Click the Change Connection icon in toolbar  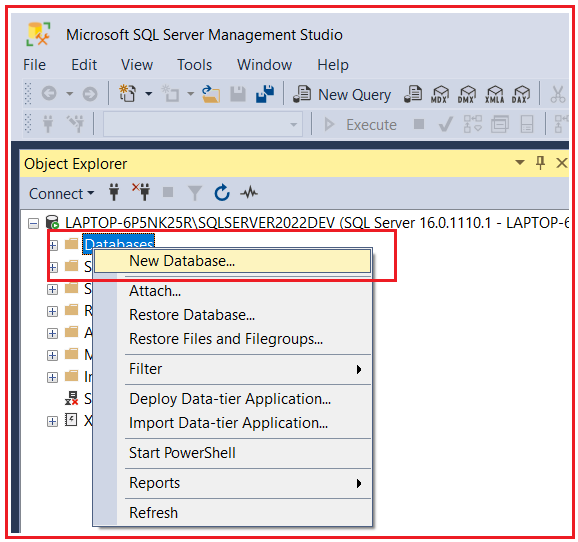(x=75, y=124)
